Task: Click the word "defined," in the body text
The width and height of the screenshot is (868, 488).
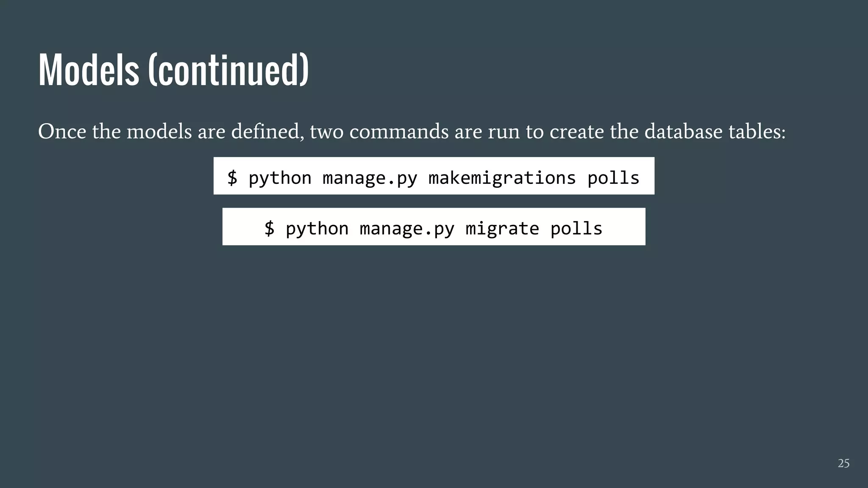Action: pos(267,132)
